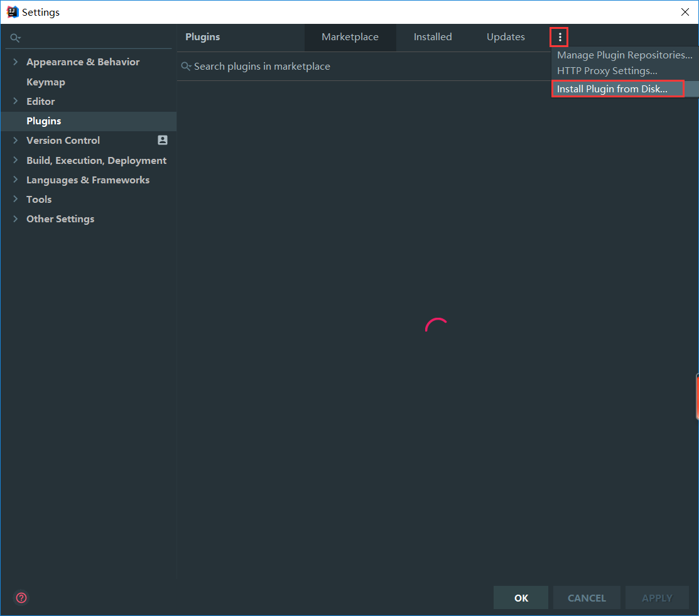Click the help question mark icon

pos(21,598)
